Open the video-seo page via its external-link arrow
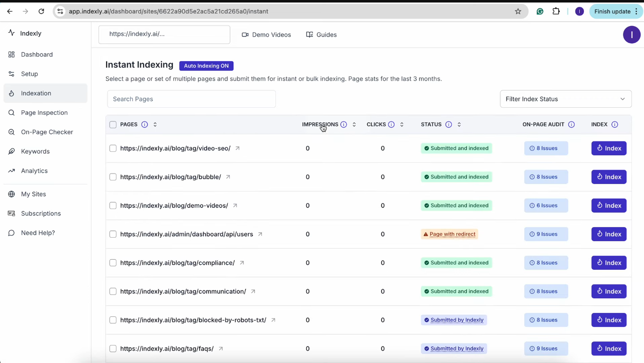The image size is (644, 363). 237,148
